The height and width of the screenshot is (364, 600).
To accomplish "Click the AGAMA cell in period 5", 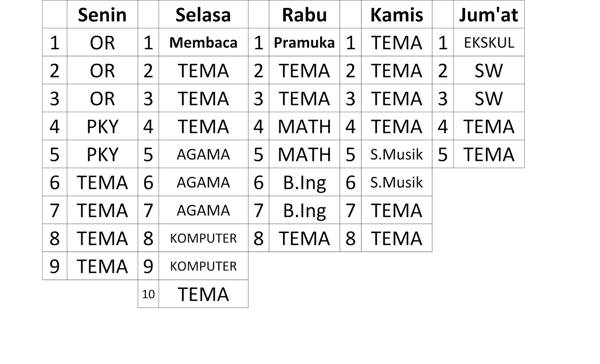I will pos(203,154).
